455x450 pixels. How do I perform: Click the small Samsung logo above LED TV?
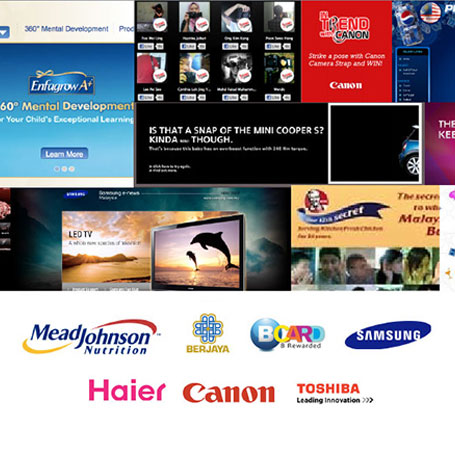(x=76, y=194)
